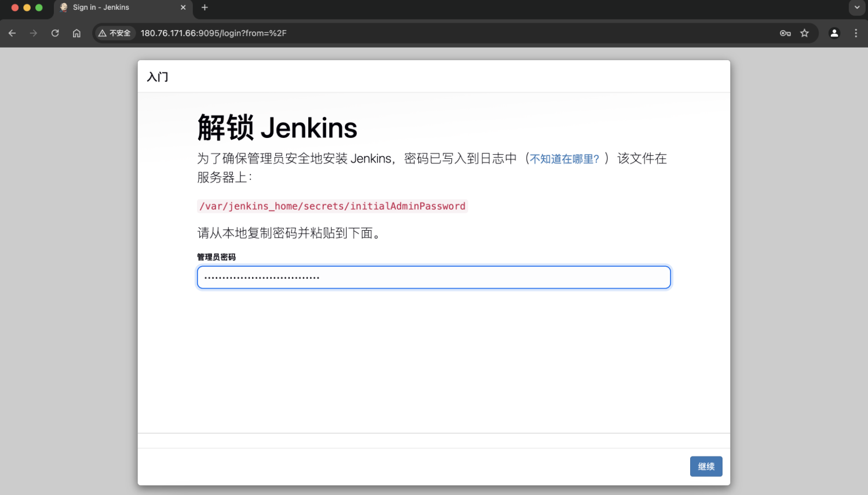
Task: Click the 继续 button
Action: (x=706, y=467)
